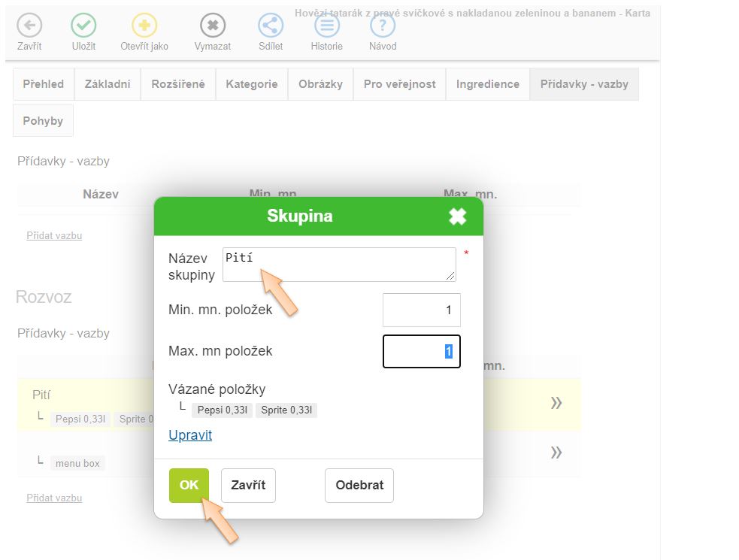739x560 pixels.
Task: Click the Vymazat delete icon
Action: coord(213,26)
